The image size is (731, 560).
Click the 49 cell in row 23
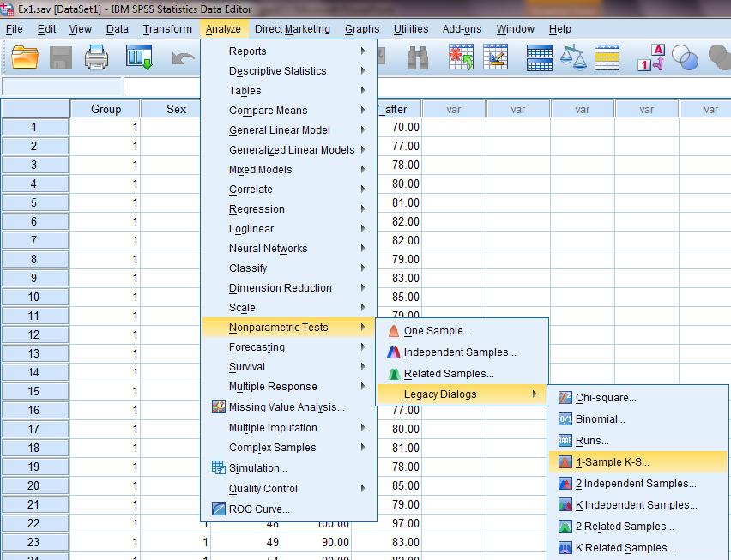245,542
